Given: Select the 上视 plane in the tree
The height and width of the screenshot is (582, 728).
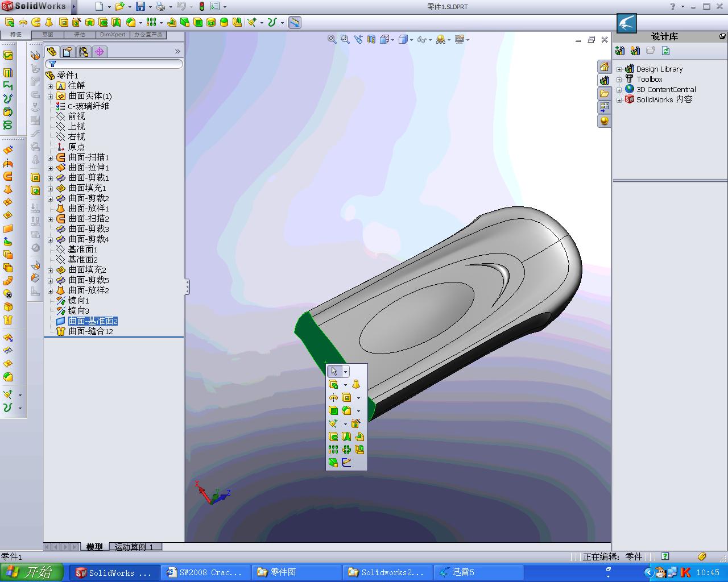Looking at the screenshot, I should coord(76,127).
